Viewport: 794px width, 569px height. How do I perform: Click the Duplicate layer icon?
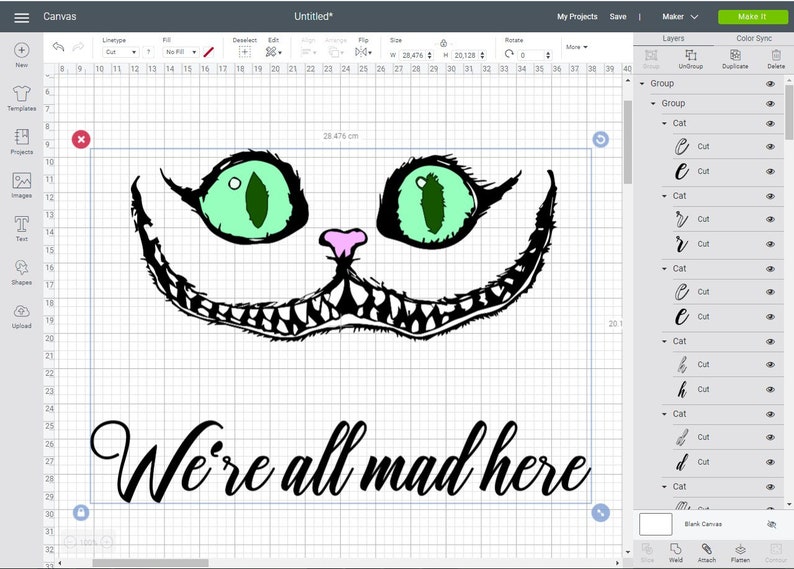point(735,55)
